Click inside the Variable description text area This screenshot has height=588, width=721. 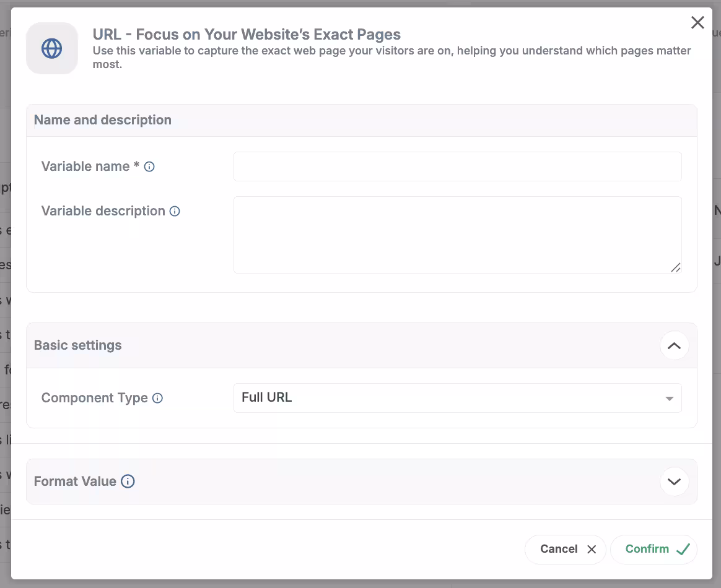pos(457,234)
